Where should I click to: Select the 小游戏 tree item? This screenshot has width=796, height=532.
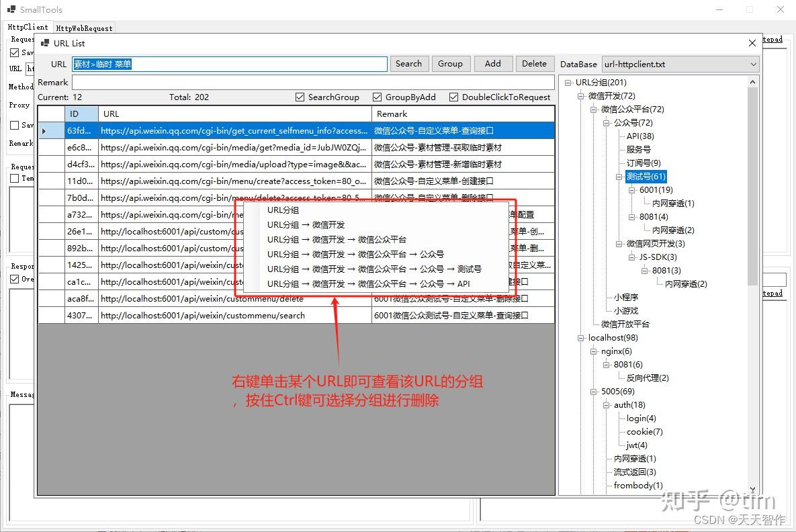pos(626,311)
